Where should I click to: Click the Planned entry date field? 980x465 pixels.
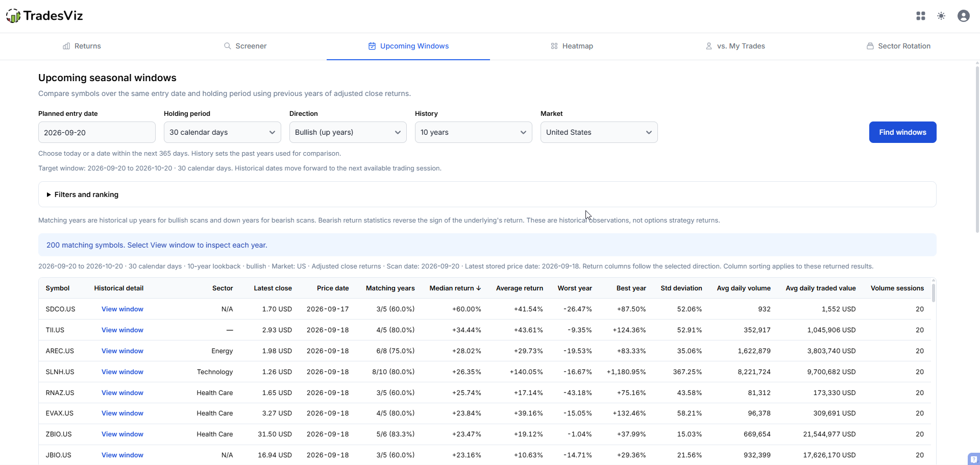[97, 132]
